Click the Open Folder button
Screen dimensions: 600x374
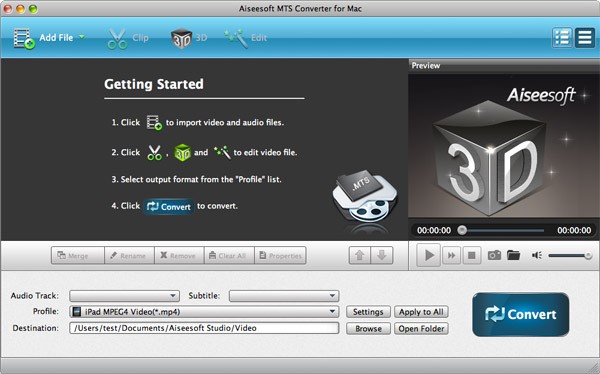(421, 328)
